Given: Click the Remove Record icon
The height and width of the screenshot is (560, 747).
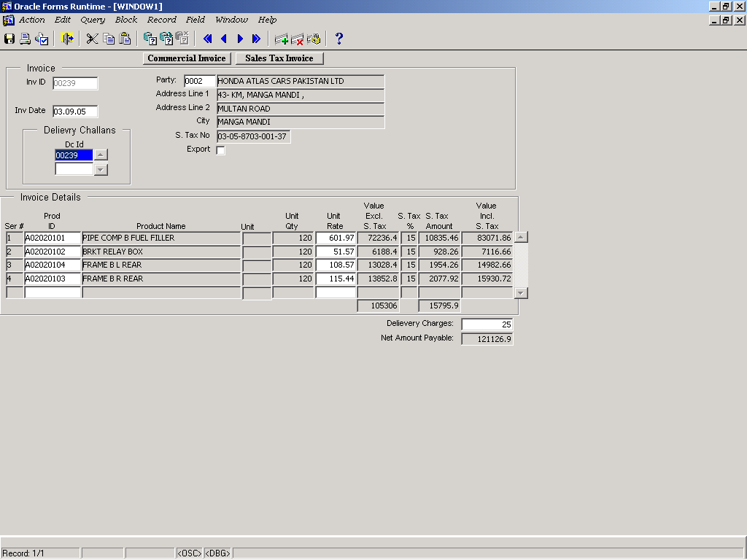Looking at the screenshot, I should [x=297, y=39].
